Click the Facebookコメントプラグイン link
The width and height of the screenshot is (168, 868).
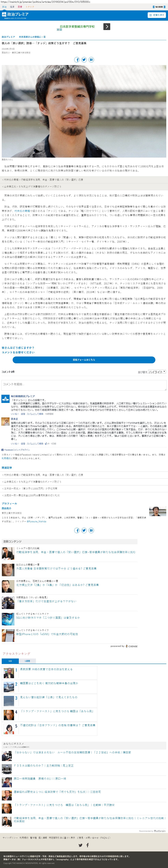pyautogui.click(x=17, y=450)
